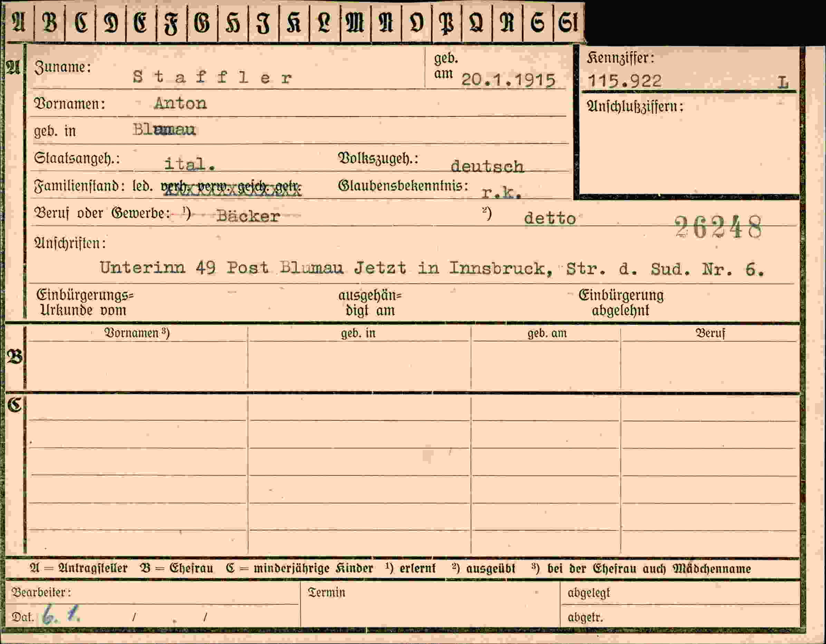Viewport: 826px width, 644px height.
Task: Click the "abgelegt" label
Action: click(588, 593)
